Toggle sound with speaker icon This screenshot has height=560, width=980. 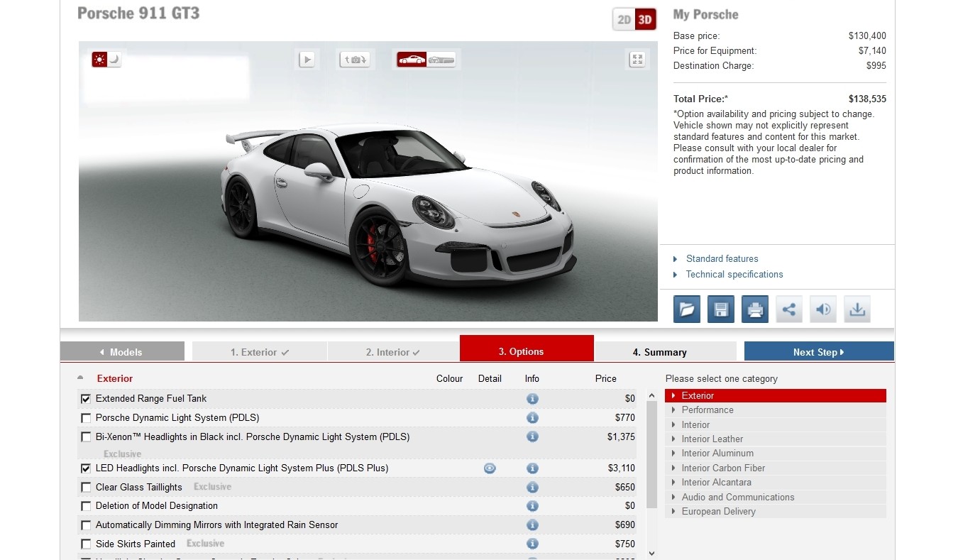pos(823,309)
